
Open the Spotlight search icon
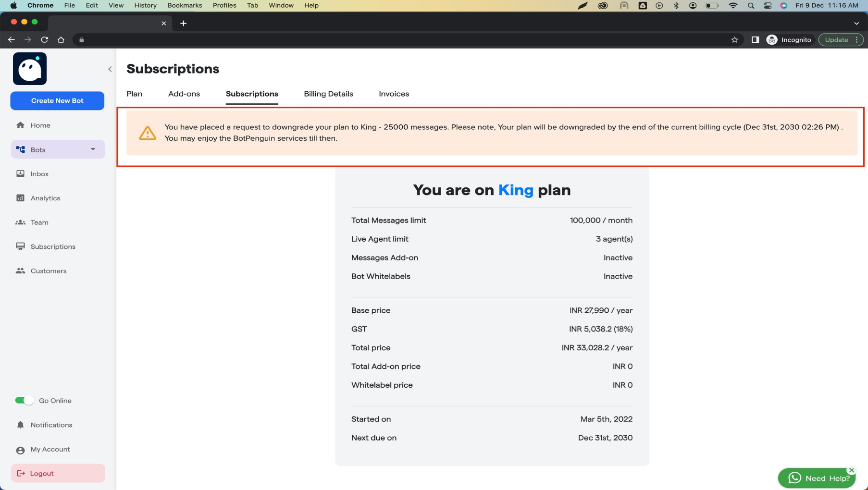pos(751,5)
